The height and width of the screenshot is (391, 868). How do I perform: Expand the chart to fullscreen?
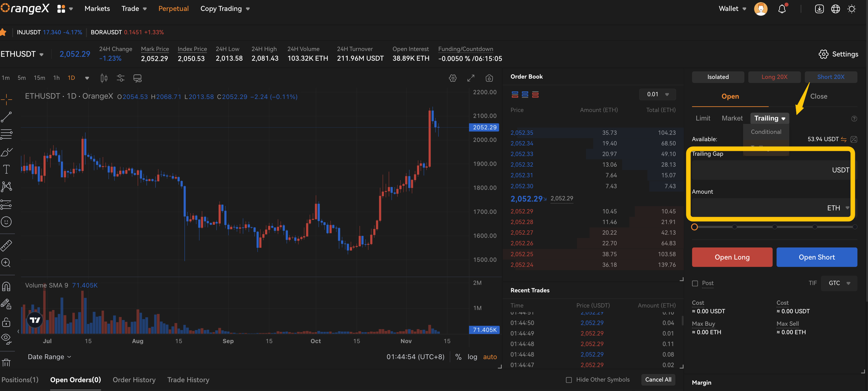point(471,78)
